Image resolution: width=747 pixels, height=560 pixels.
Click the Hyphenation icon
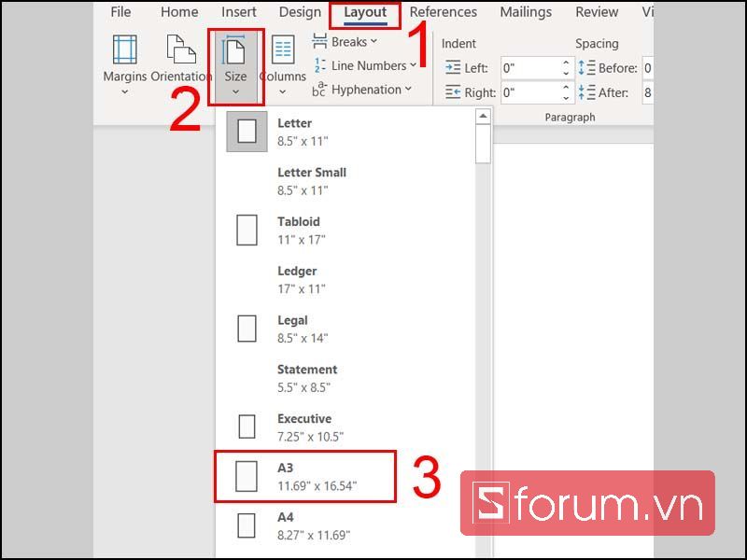point(318,90)
